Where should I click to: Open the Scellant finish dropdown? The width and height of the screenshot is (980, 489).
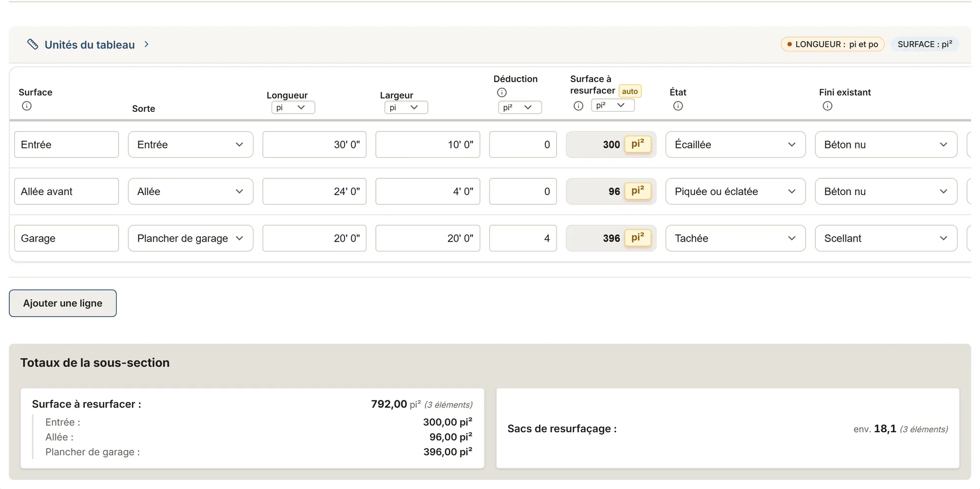886,238
